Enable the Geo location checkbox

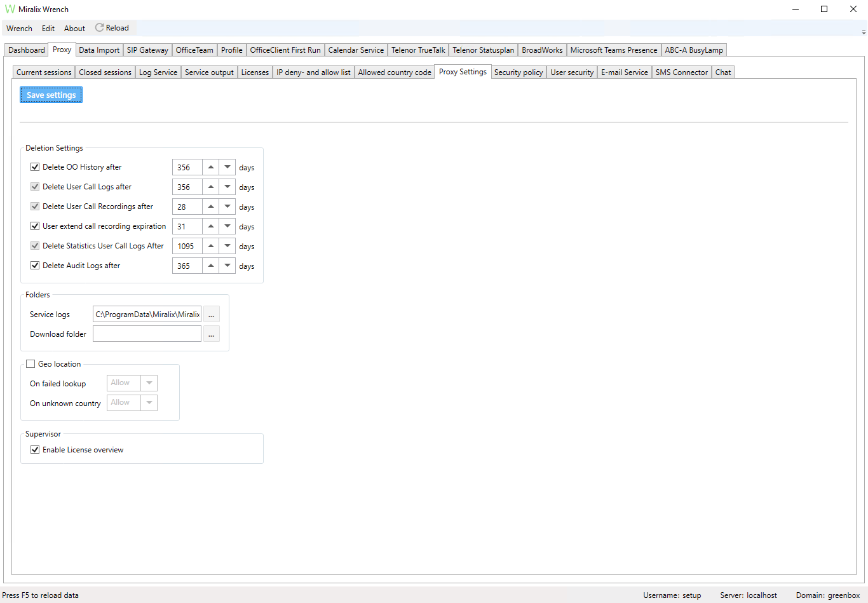pos(31,364)
